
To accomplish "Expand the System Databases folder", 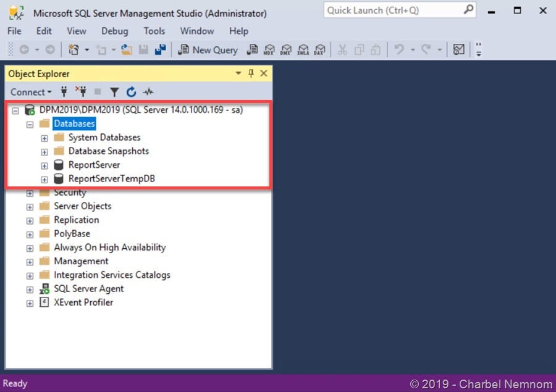I will (44, 138).
